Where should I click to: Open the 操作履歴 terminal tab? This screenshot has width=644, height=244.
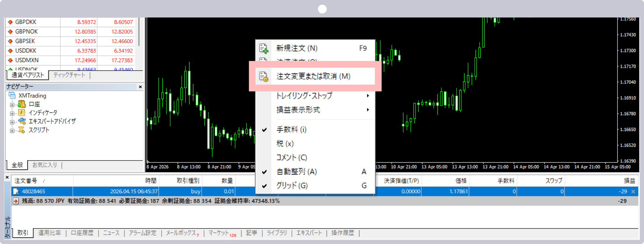pos(342,233)
